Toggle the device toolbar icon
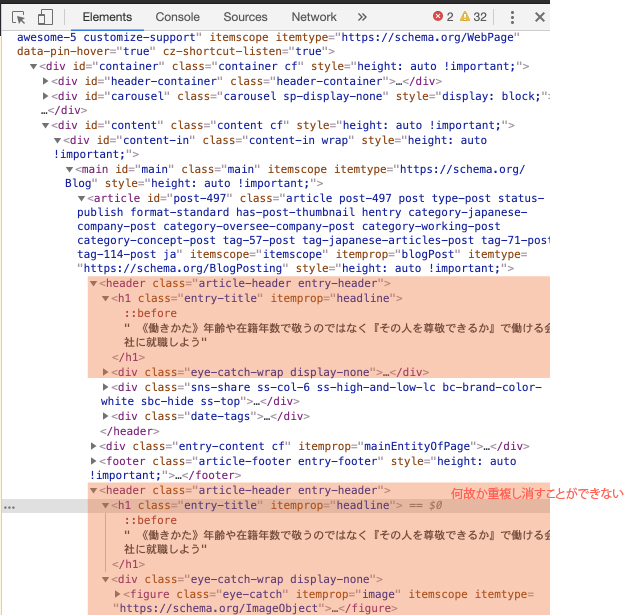Screen dimensions: 625x615 tap(46, 17)
